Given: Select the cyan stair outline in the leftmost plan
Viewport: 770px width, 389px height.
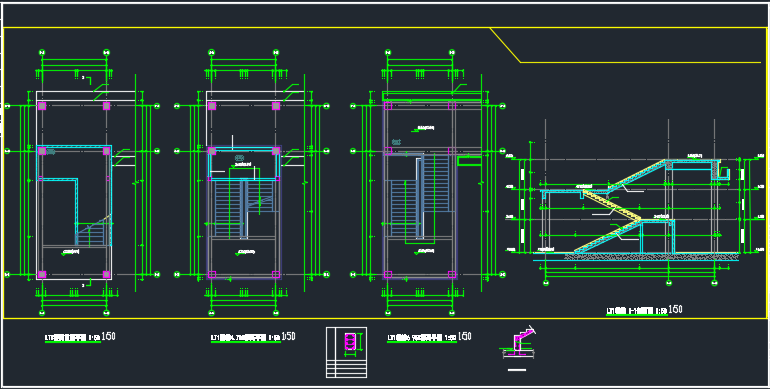Looking at the screenshot, I should tap(75, 195).
